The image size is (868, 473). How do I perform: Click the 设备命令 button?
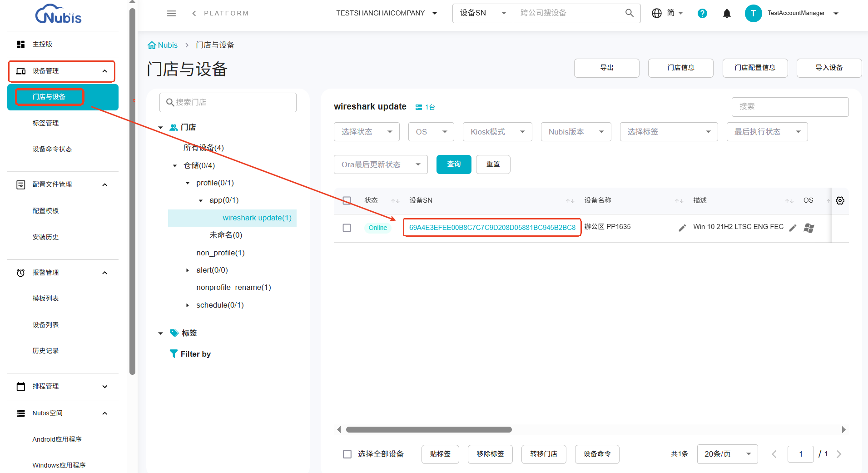click(597, 454)
